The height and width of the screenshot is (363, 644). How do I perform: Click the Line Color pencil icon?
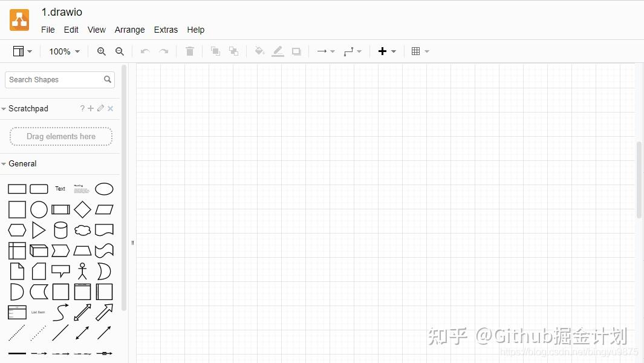tap(278, 51)
